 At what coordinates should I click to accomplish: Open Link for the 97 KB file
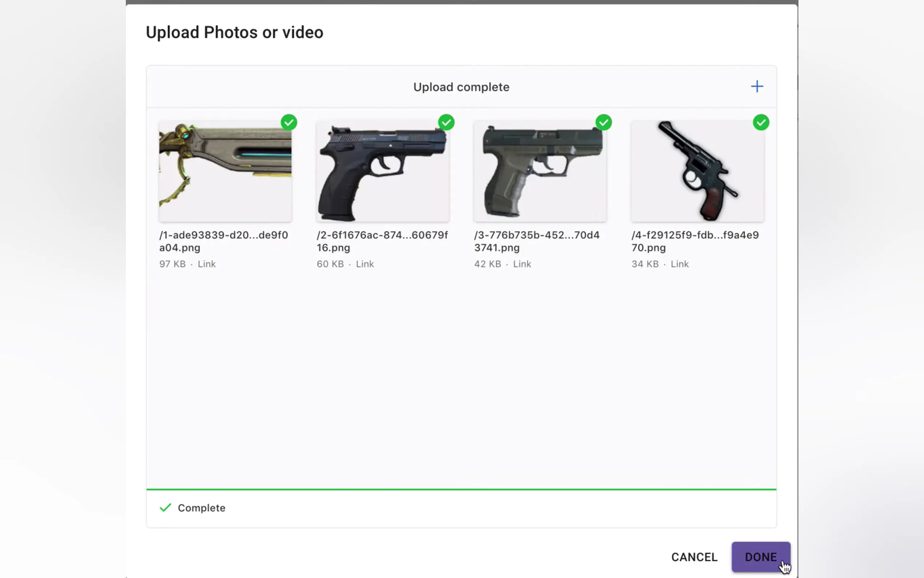coord(207,264)
